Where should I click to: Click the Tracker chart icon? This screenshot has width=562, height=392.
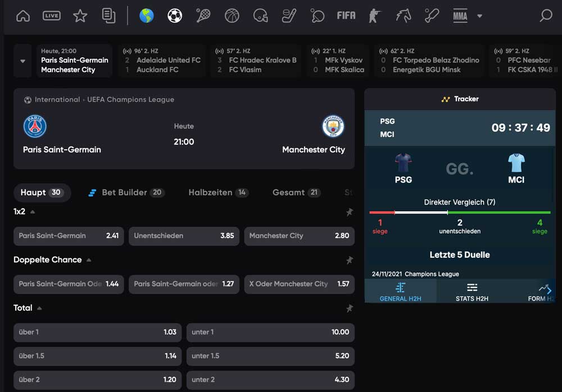coord(446,99)
